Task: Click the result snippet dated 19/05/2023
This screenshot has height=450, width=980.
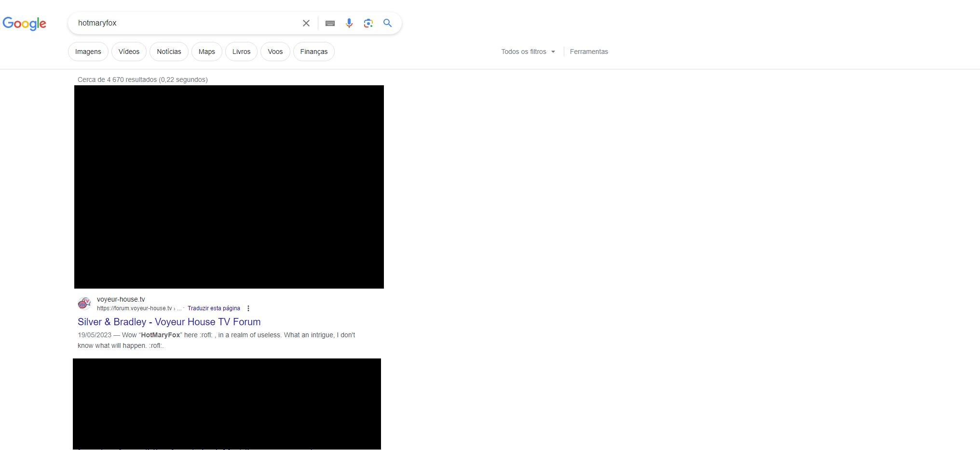Action: pyautogui.click(x=217, y=340)
